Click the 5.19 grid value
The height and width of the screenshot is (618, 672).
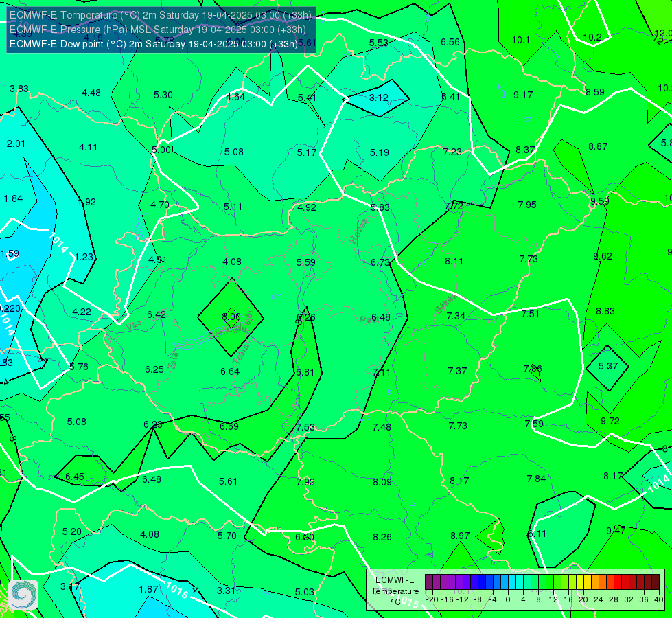click(x=380, y=152)
